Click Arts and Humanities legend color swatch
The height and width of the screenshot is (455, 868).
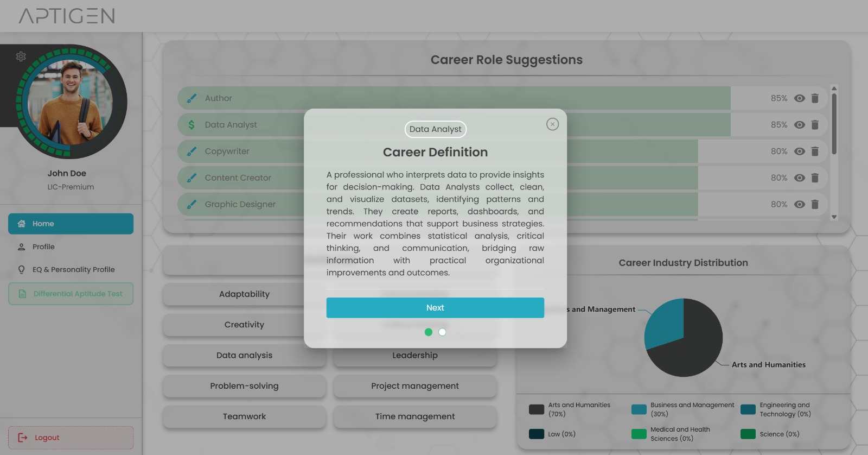(x=537, y=409)
